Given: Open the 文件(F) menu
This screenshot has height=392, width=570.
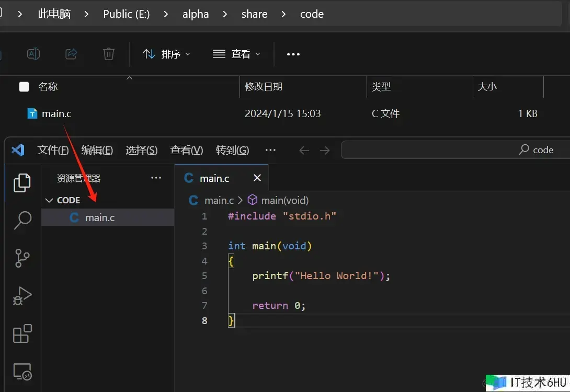Looking at the screenshot, I should [53, 150].
